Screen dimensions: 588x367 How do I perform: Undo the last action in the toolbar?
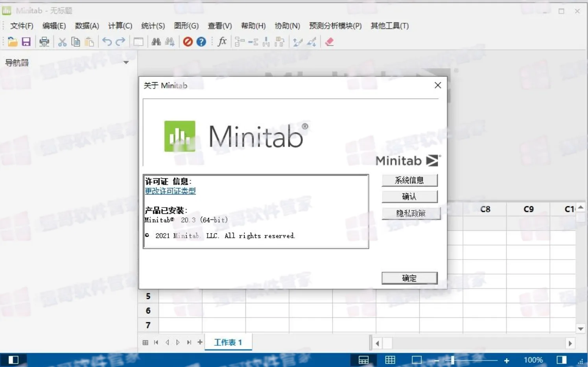coord(107,42)
